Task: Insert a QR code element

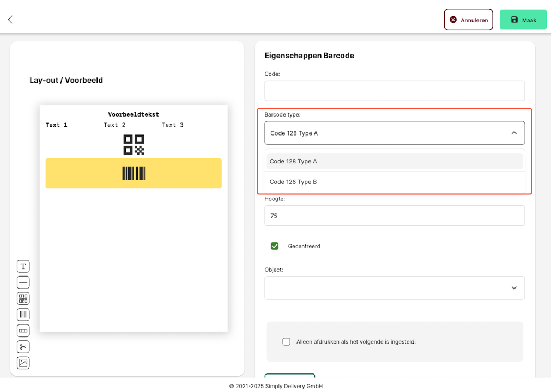Action: point(23,299)
